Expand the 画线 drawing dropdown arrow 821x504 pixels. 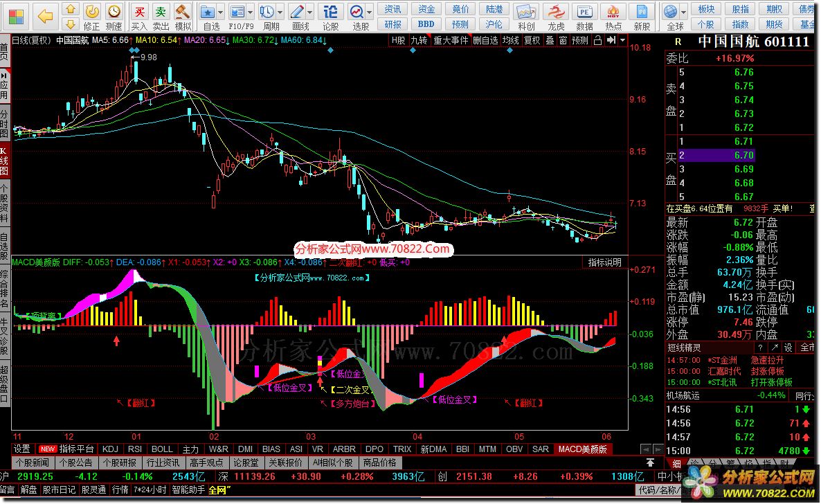coord(310,12)
